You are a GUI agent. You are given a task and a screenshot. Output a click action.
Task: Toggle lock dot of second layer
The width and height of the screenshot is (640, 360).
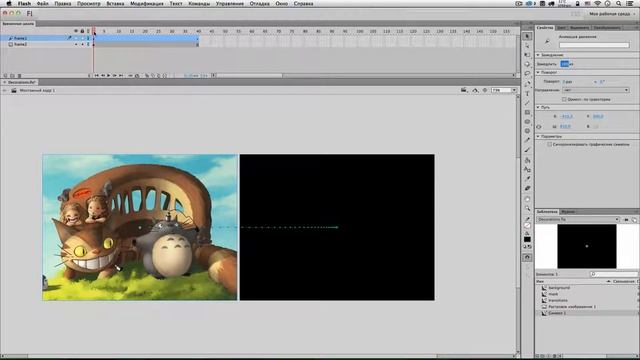(82, 44)
